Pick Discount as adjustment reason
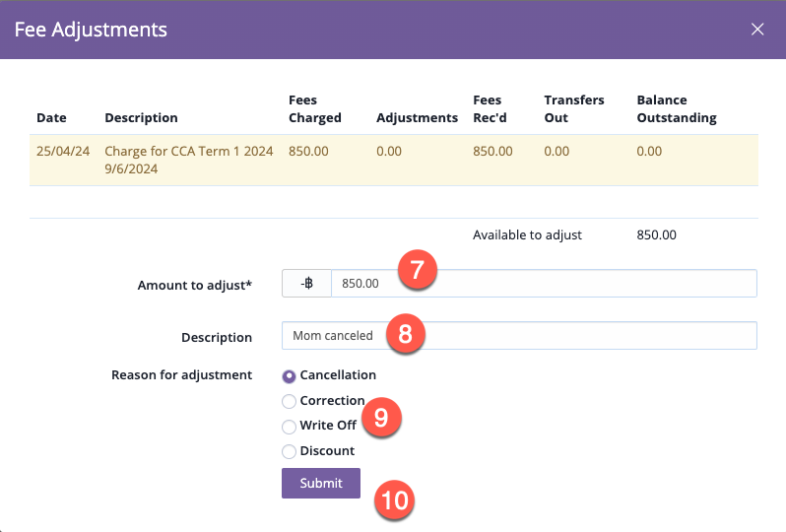 (289, 451)
